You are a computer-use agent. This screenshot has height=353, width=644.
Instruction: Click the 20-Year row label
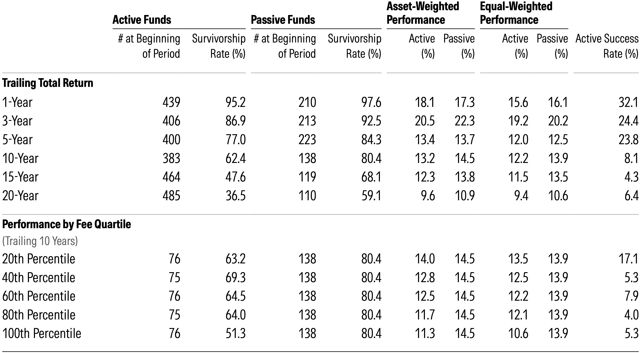(20, 196)
